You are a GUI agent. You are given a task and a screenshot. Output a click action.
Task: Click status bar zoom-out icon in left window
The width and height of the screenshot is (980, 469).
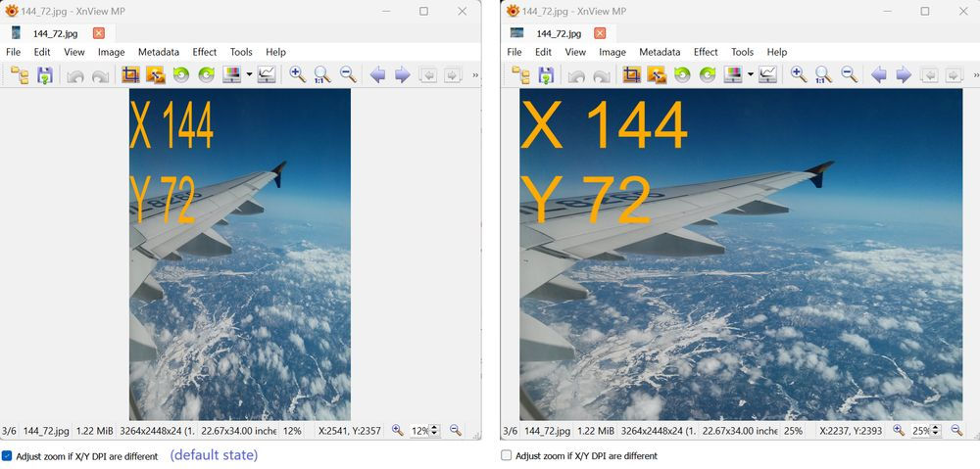click(455, 430)
